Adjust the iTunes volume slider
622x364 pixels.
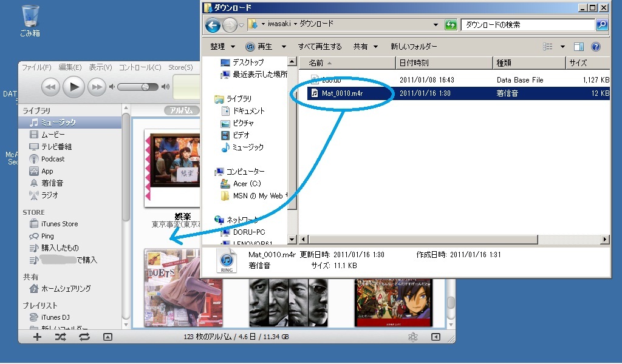[137, 87]
